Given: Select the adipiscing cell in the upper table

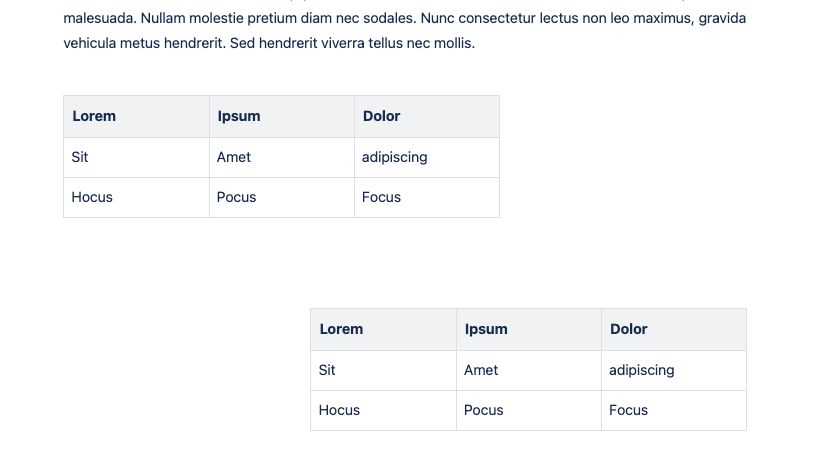Looking at the screenshot, I should click(394, 157).
